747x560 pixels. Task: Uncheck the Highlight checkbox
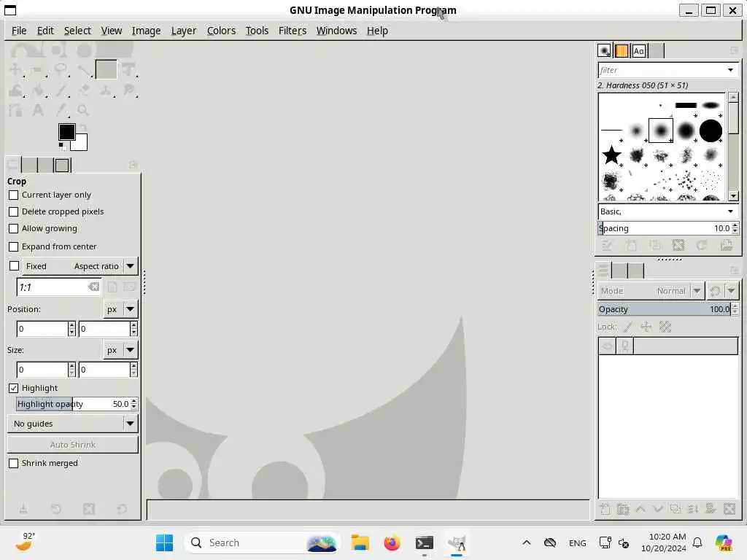point(14,388)
